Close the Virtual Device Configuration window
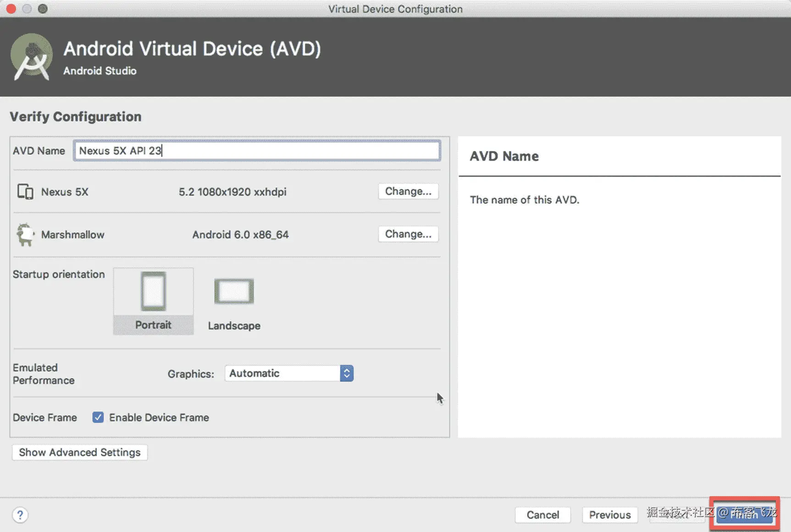Viewport: 791px width, 532px height. (11, 9)
